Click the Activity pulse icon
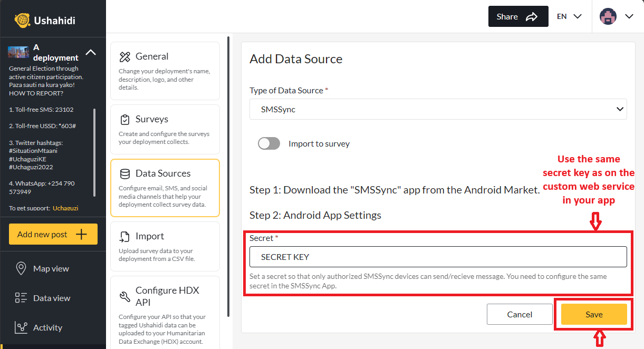The height and width of the screenshot is (349, 644). tap(22, 327)
